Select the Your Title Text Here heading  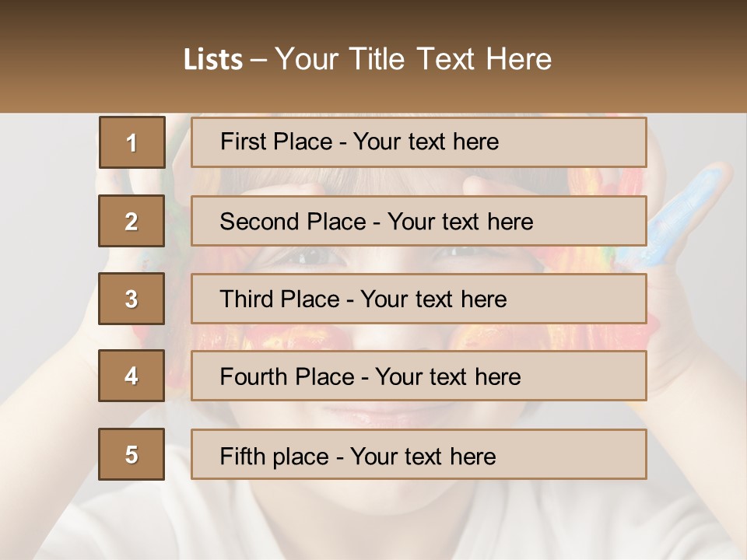[x=413, y=59]
